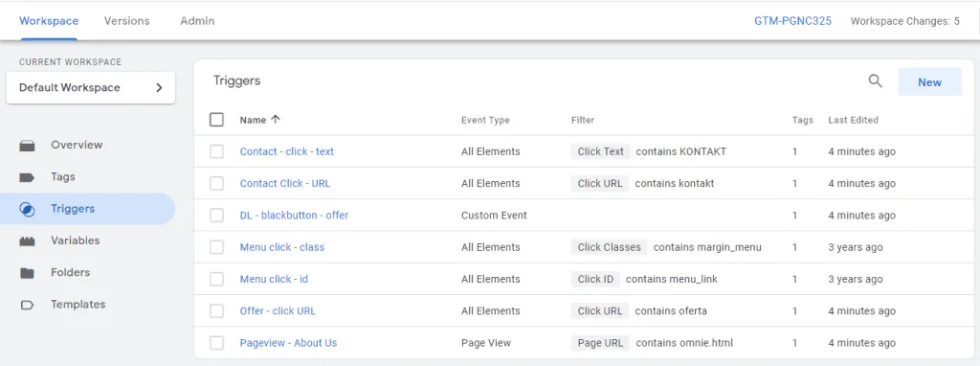Select the Offer - click URL checkbox
Screen dimensions: 980x366
pyautogui.click(x=216, y=311)
